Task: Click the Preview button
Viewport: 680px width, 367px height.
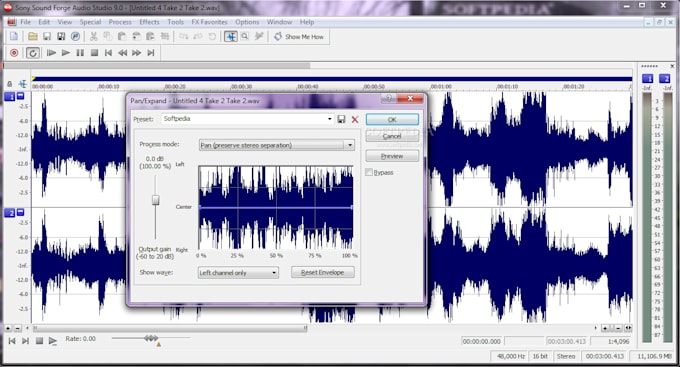Action: click(392, 156)
